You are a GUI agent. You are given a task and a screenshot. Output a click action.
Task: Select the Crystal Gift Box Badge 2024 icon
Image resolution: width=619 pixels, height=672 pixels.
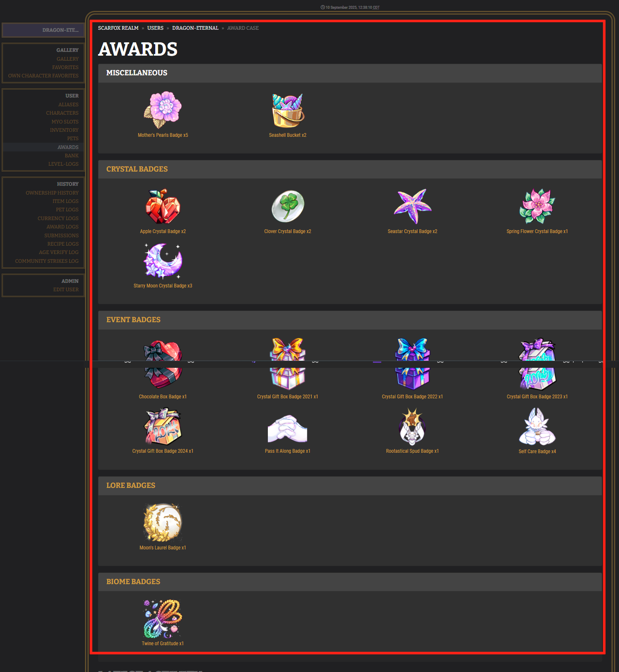point(163,426)
